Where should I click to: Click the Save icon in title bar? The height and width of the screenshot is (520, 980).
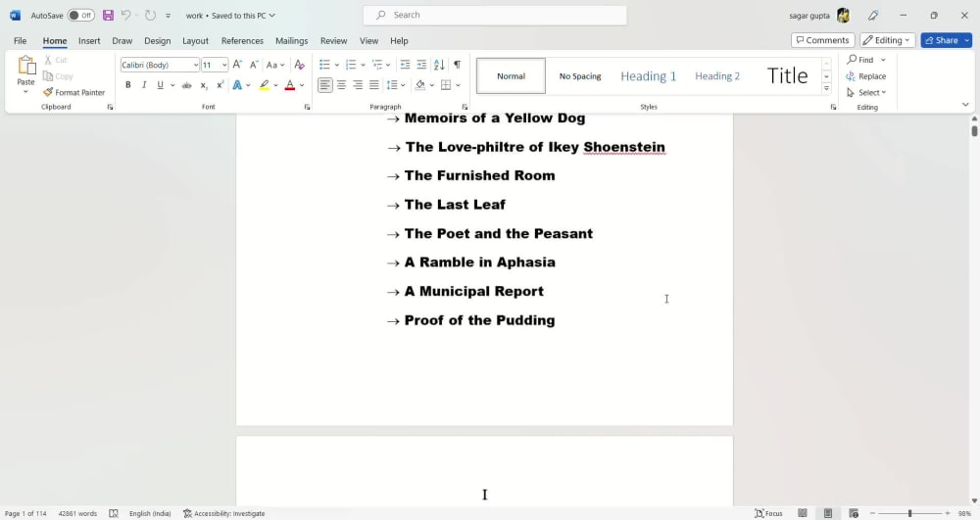click(108, 15)
